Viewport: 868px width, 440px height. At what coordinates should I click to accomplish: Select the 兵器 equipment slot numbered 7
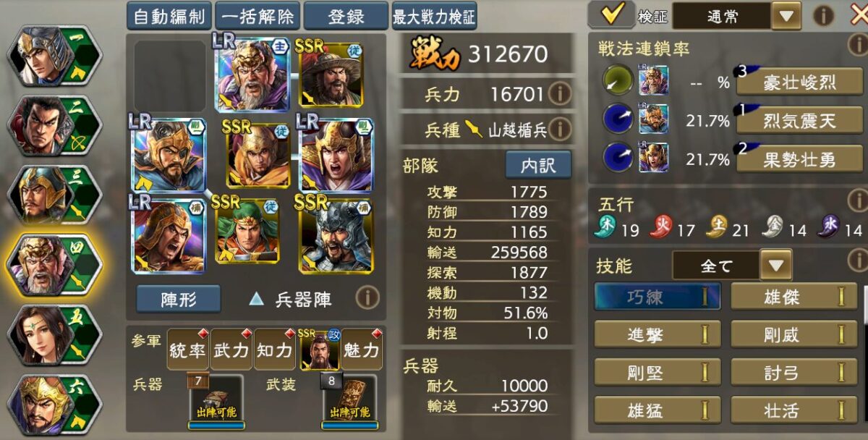point(216,398)
